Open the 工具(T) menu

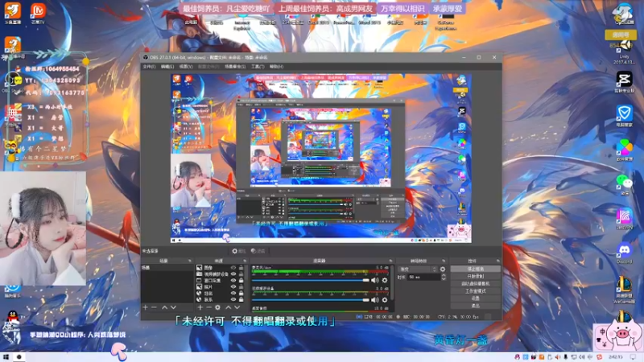258,67
